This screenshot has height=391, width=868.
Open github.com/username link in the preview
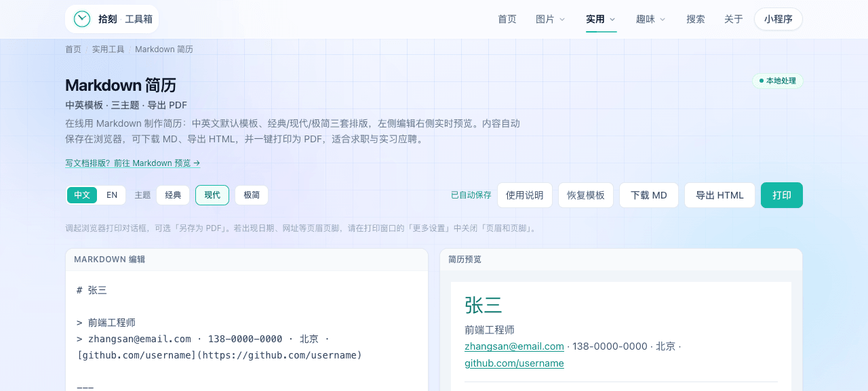pos(514,363)
